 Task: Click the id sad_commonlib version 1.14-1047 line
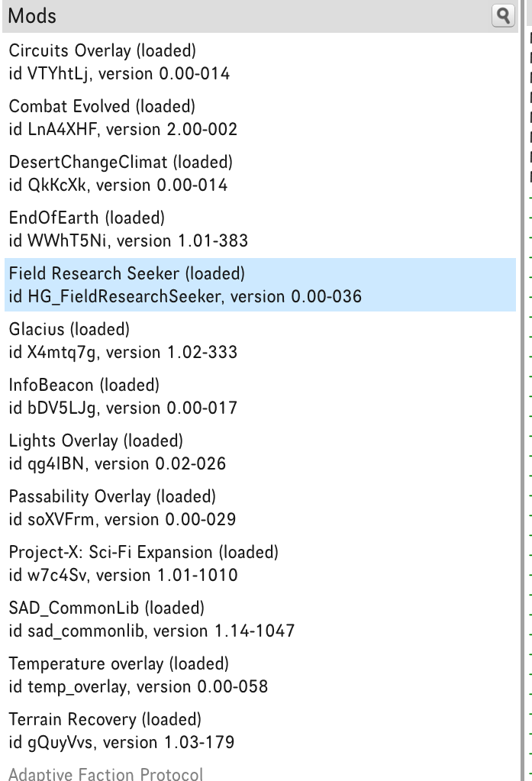pos(151,631)
